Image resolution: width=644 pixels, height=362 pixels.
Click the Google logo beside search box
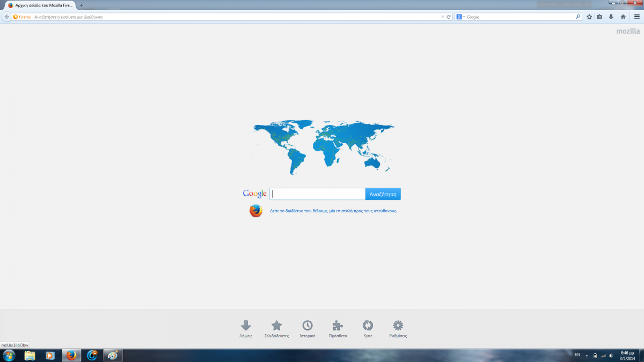click(254, 194)
